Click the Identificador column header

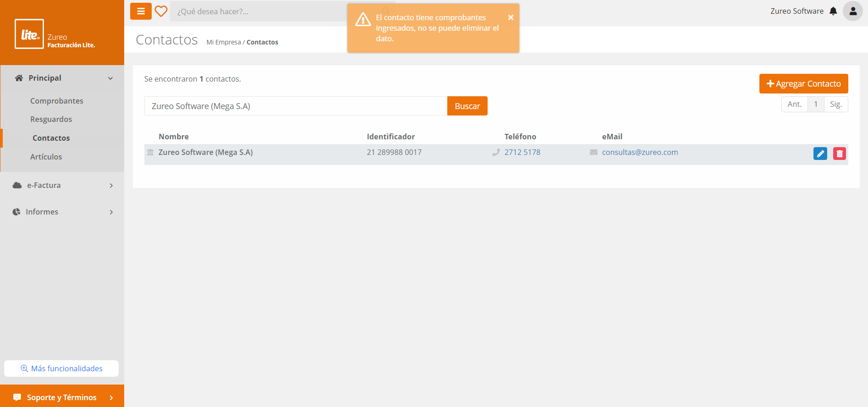tap(391, 137)
